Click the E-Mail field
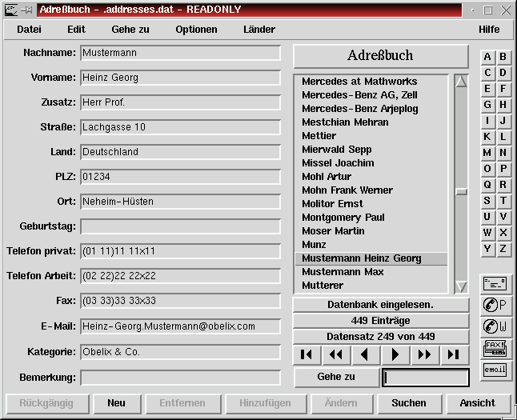Viewport: 517px width, 420px height. pos(180,326)
